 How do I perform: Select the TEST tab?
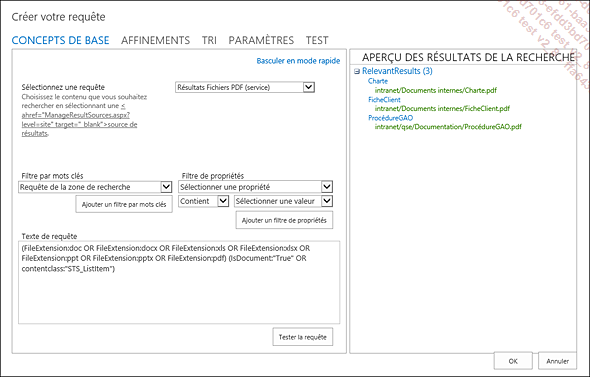click(317, 40)
